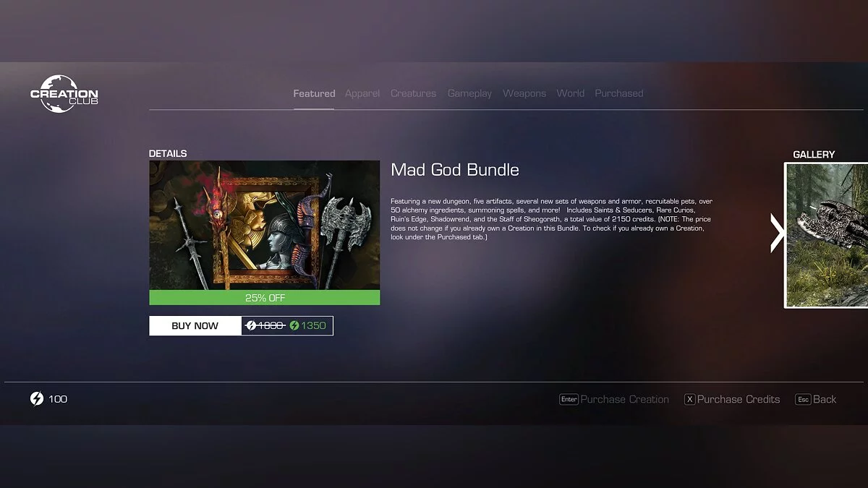Click the crossed-out 1800 credits icon
The image size is (868, 488).
[251, 326]
